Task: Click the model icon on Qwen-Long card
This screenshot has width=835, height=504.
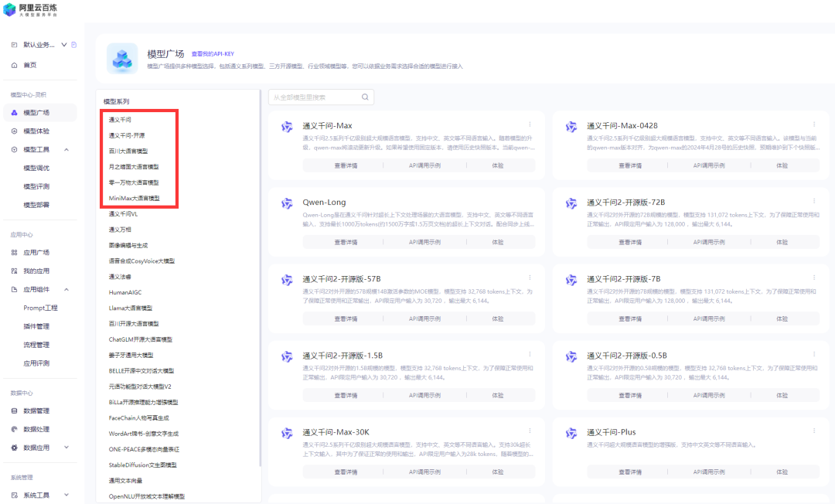Action: coord(287,203)
